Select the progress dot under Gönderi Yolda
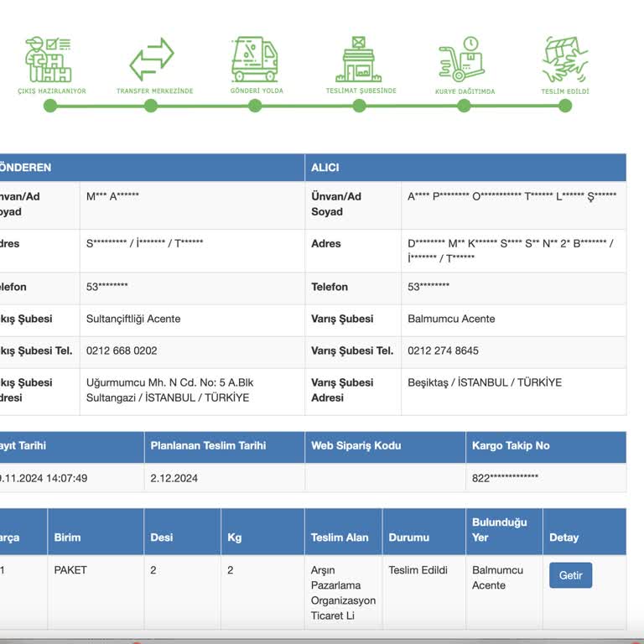This screenshot has width=644, height=644. click(255, 106)
